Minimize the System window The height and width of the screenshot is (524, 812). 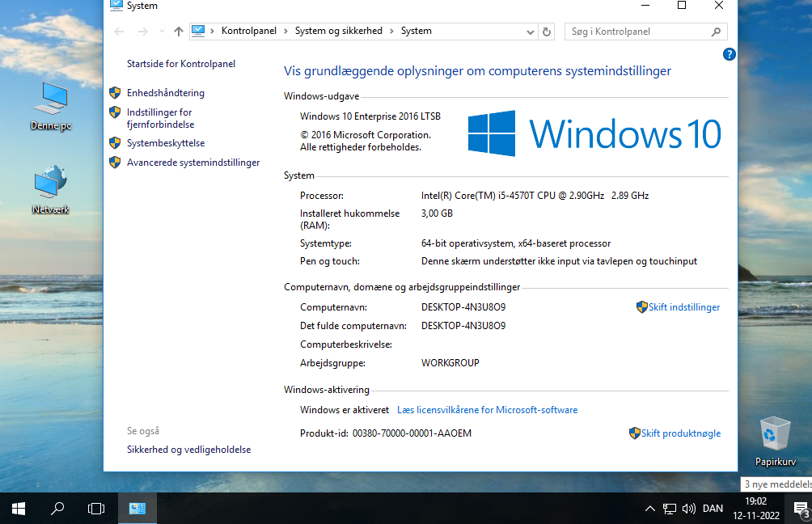pos(645,5)
